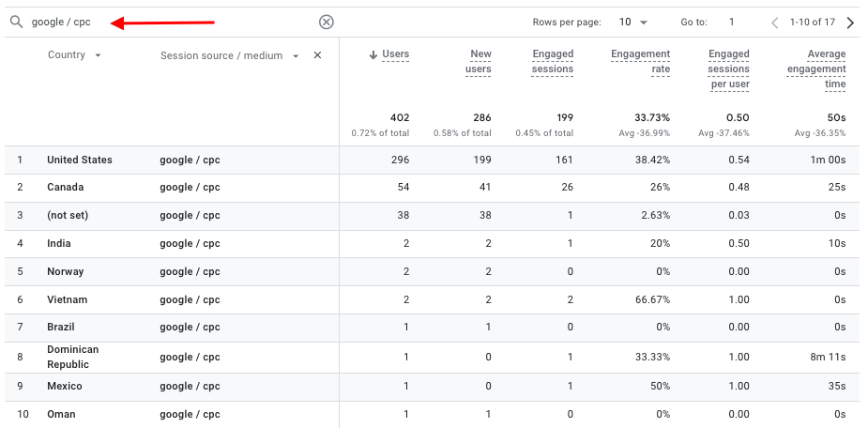Click the Go to page number field
Screen dimensions: 868x428
tap(732, 23)
